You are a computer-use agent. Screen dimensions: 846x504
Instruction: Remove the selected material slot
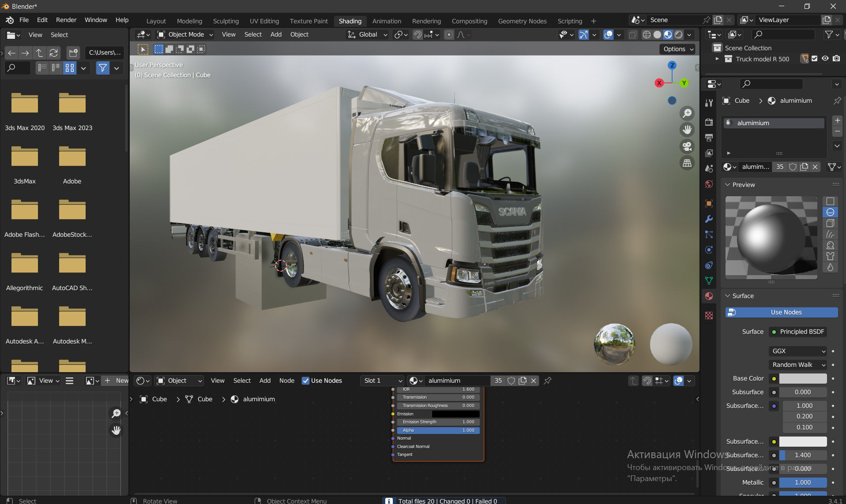837,131
